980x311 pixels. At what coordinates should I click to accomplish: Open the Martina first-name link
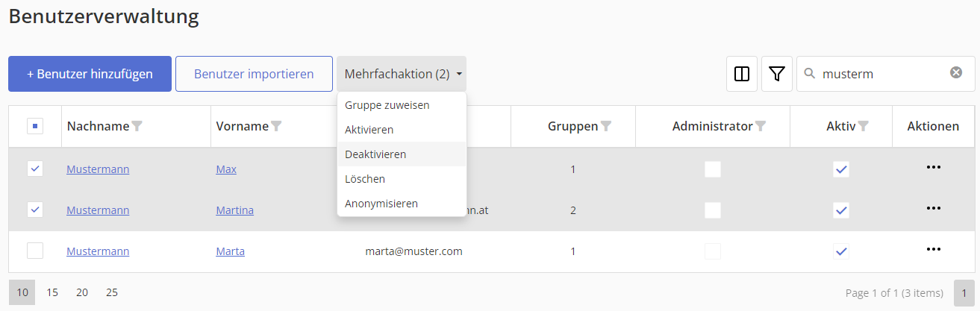click(235, 210)
